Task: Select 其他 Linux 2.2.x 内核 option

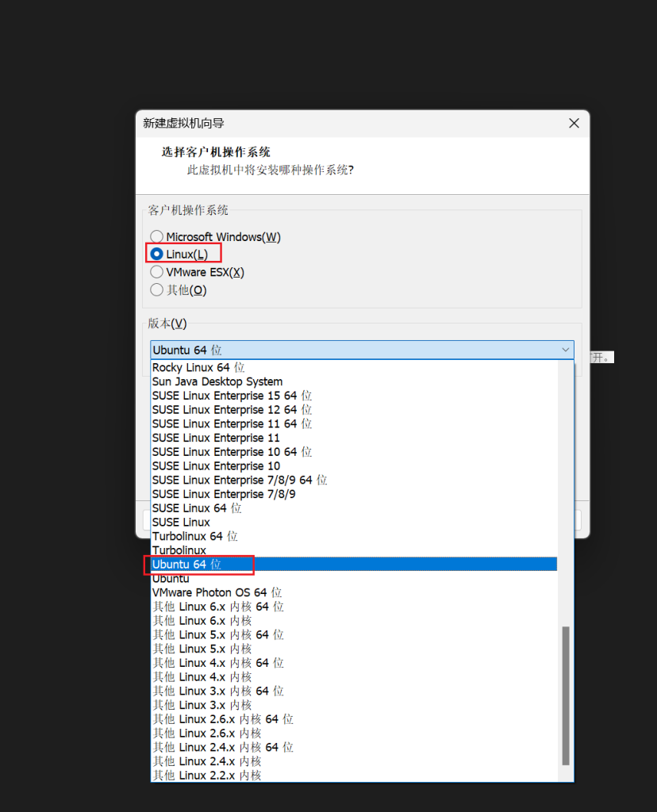Action: [x=207, y=775]
